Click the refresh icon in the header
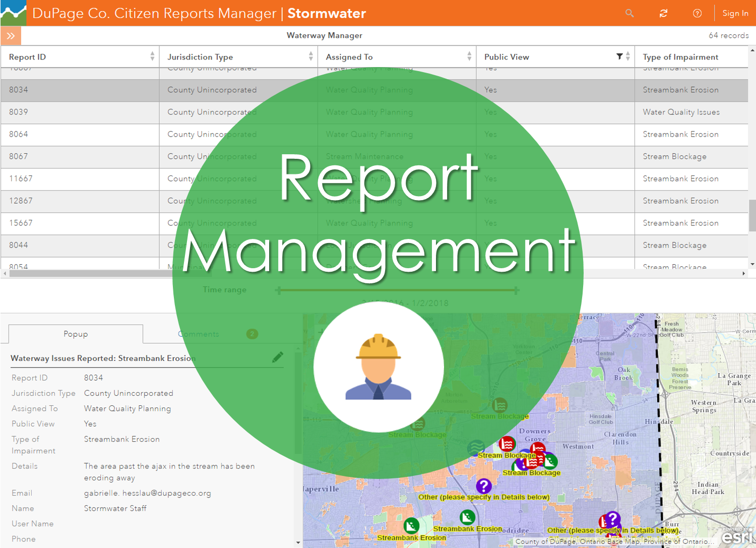Image resolution: width=756 pixels, height=548 pixels. (663, 13)
